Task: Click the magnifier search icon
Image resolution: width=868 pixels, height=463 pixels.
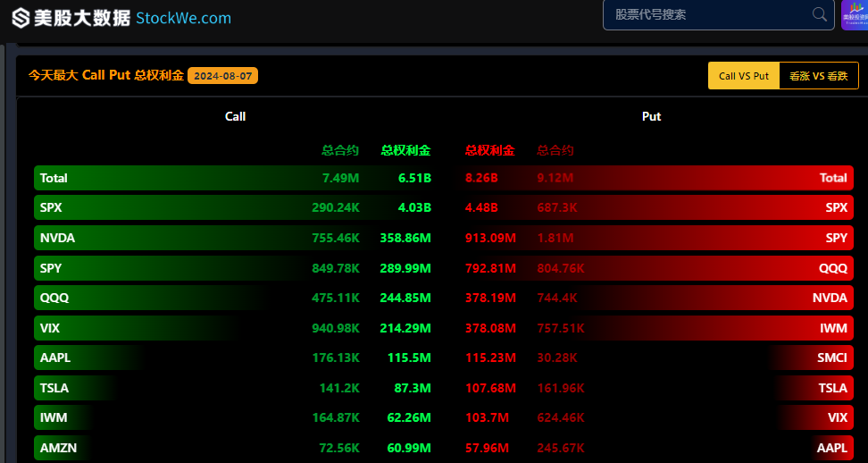Action: (x=819, y=14)
